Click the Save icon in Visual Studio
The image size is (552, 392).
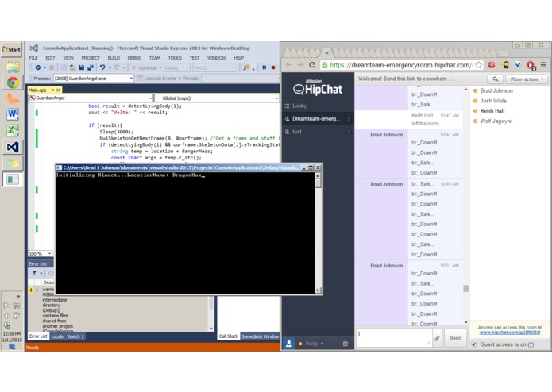82,67
